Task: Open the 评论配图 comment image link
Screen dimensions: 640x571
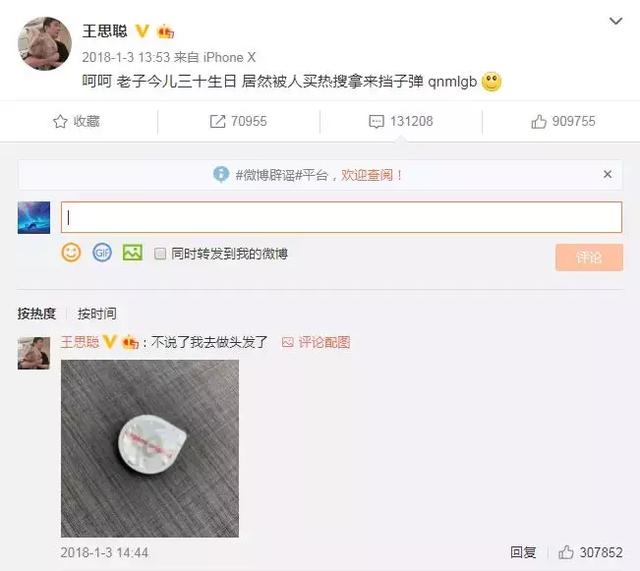Action: click(316, 342)
